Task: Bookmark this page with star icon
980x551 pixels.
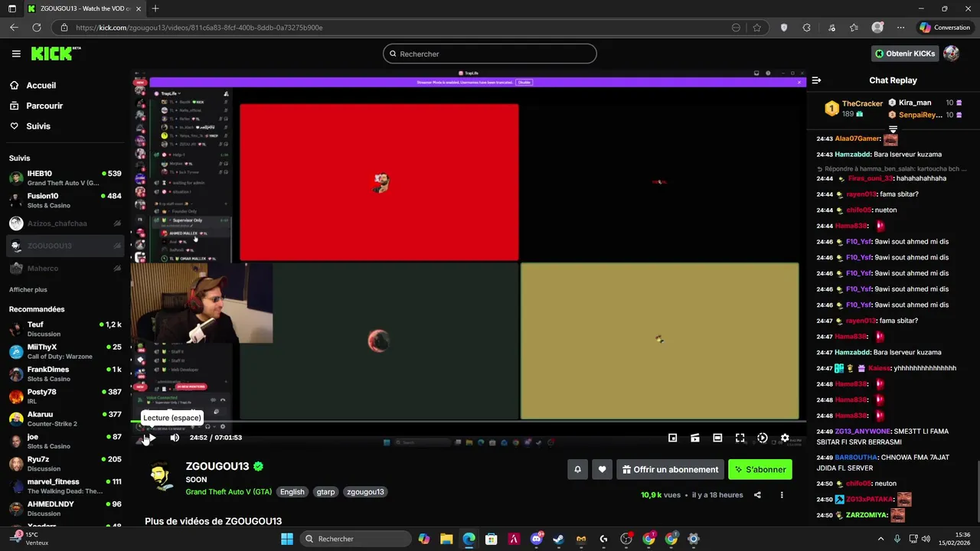Action: 756,28
